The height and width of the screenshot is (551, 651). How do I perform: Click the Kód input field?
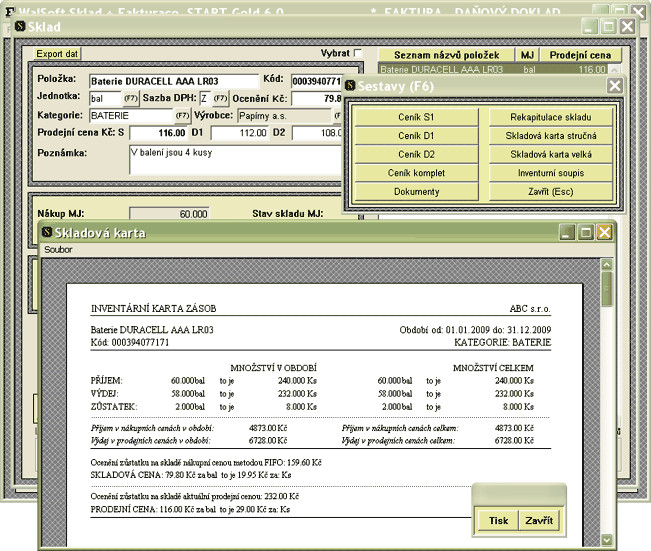tap(316, 81)
